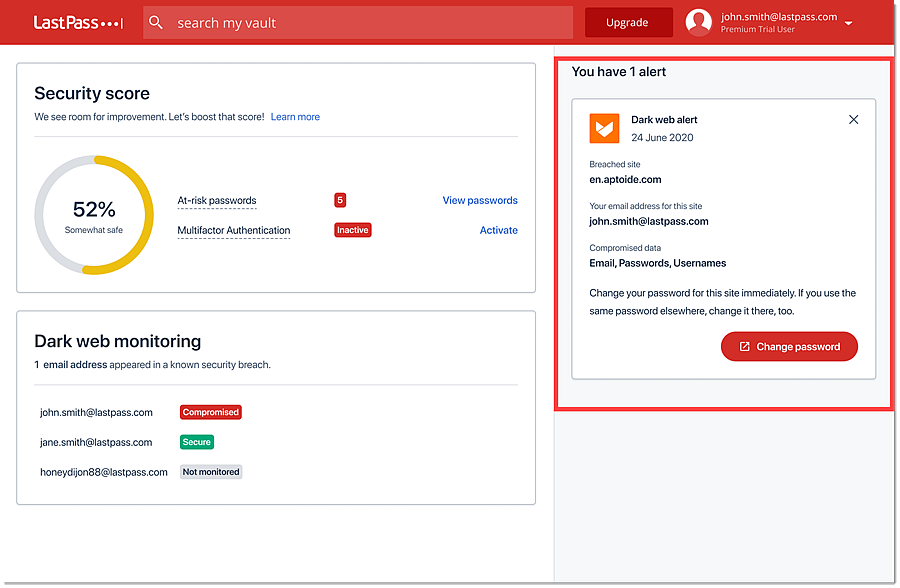Click the You have 1 alert heading
This screenshot has width=900, height=588.
pyautogui.click(x=619, y=72)
